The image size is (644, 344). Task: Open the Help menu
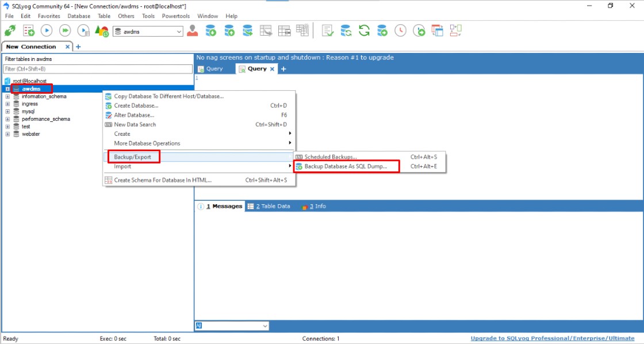[x=231, y=16]
